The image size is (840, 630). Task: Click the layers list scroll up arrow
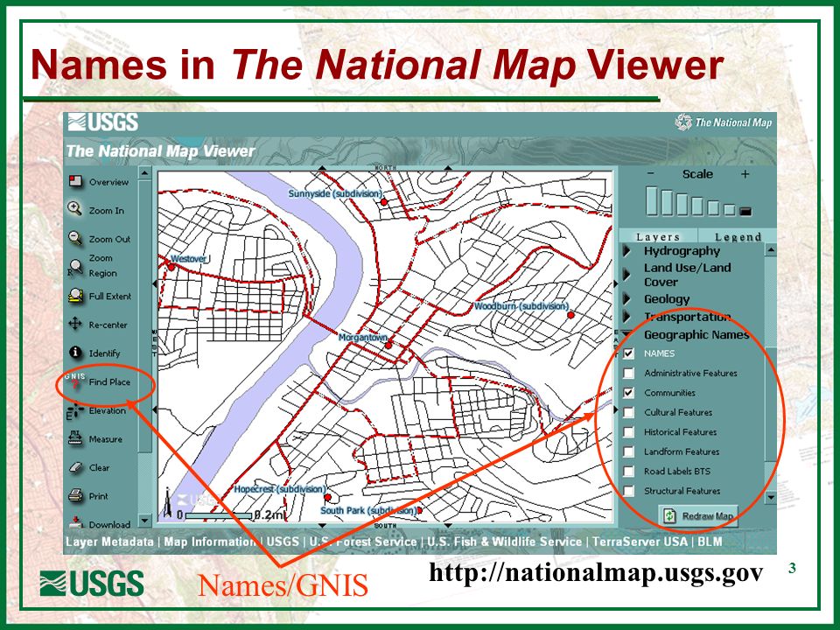770,249
